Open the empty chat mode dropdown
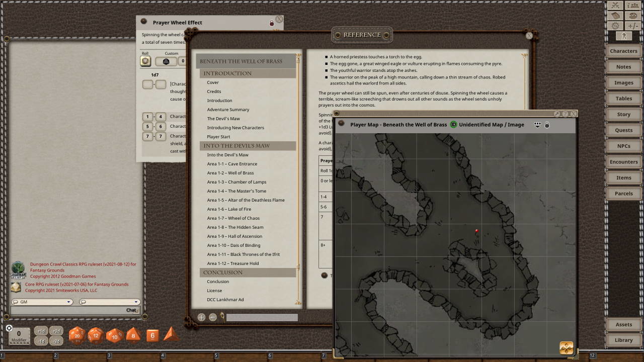Viewport: 644px width, 362px height. click(109, 302)
